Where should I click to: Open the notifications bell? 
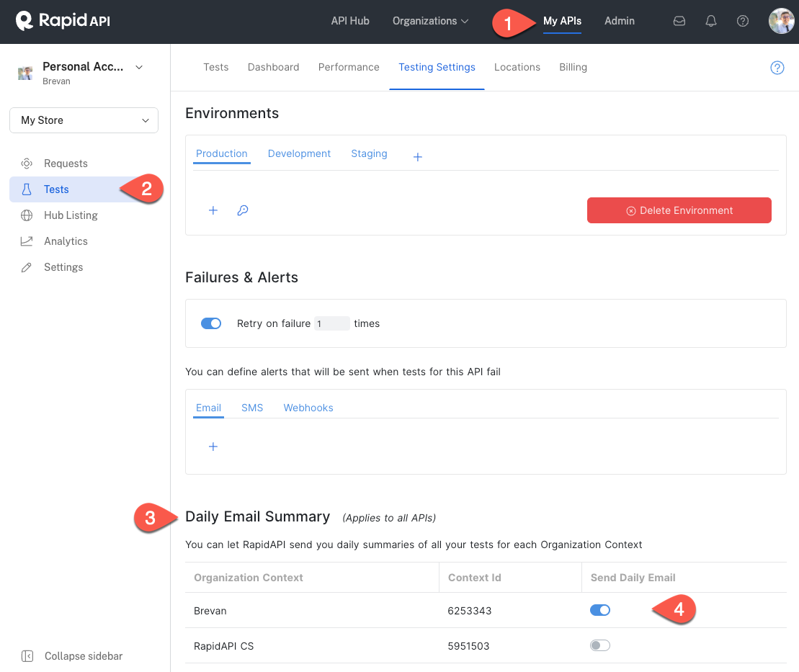pyautogui.click(x=711, y=21)
